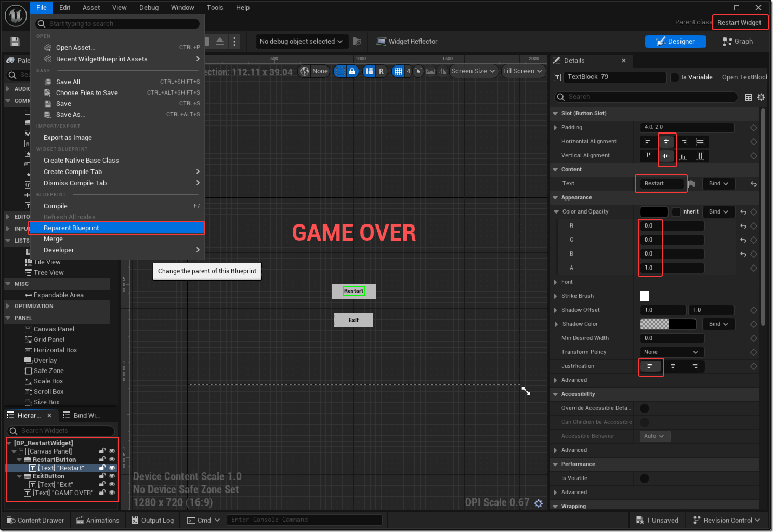Click the property matrix grid icon in Details
The image size is (773, 532).
coord(749,97)
